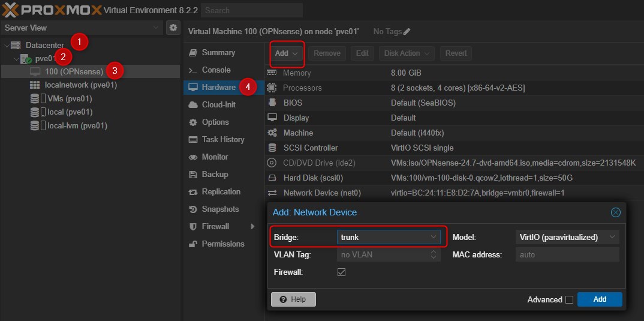Click the gear icon beside Server View
This screenshot has width=644, height=321.
point(173,28)
